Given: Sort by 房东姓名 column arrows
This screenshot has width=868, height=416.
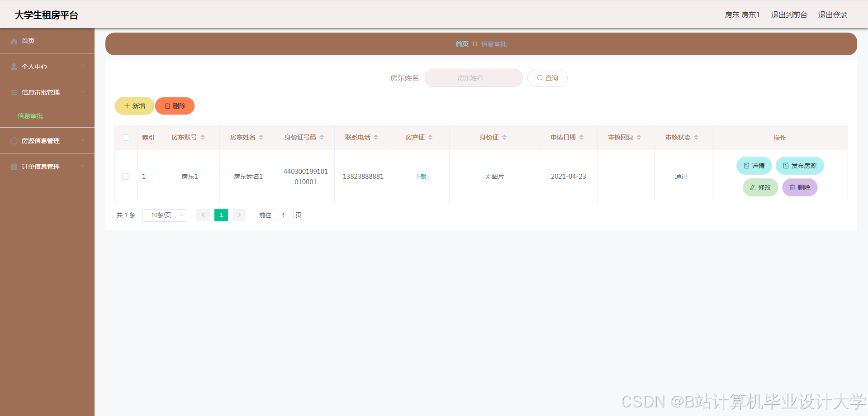Looking at the screenshot, I should pos(261,137).
